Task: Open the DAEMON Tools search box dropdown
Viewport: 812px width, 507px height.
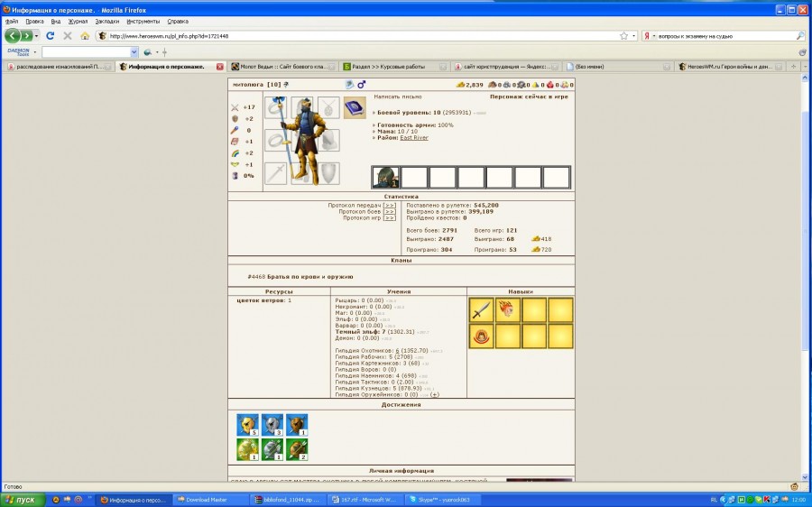Action: click(x=134, y=51)
